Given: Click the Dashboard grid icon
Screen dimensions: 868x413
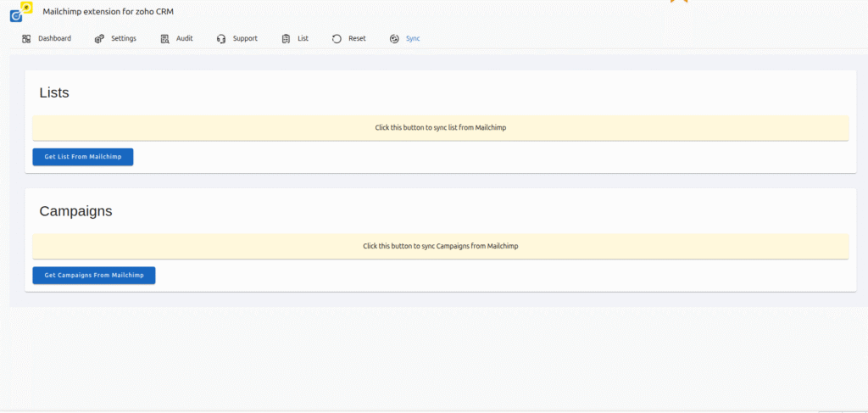Looking at the screenshot, I should (x=26, y=39).
